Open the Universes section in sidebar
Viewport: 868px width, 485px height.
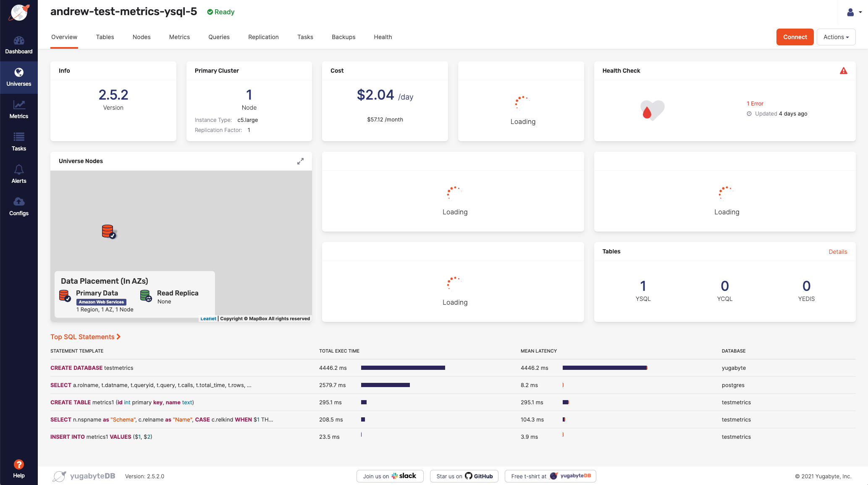(x=19, y=76)
